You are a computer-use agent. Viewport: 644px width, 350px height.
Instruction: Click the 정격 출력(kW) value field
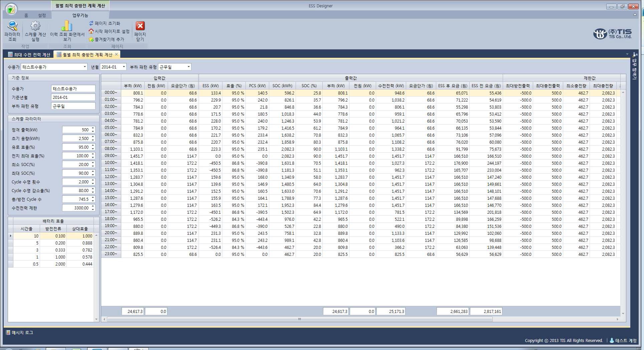click(76, 130)
